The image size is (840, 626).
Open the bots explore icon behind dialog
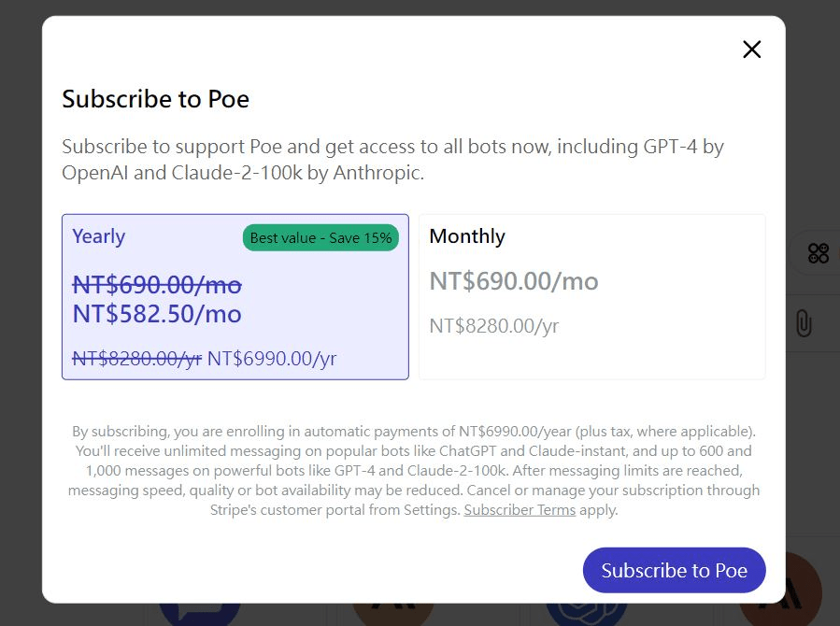(818, 253)
